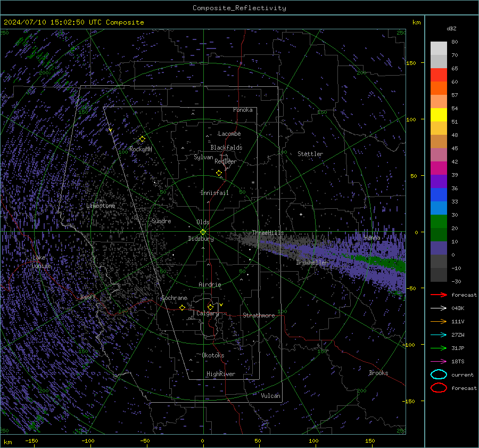Click the Innisfail city label
Screen dimensions: 479x448
pos(214,193)
